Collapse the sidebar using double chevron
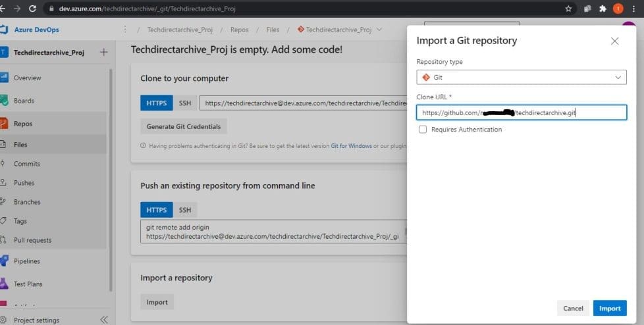This screenshot has height=325, width=644. 103,320
